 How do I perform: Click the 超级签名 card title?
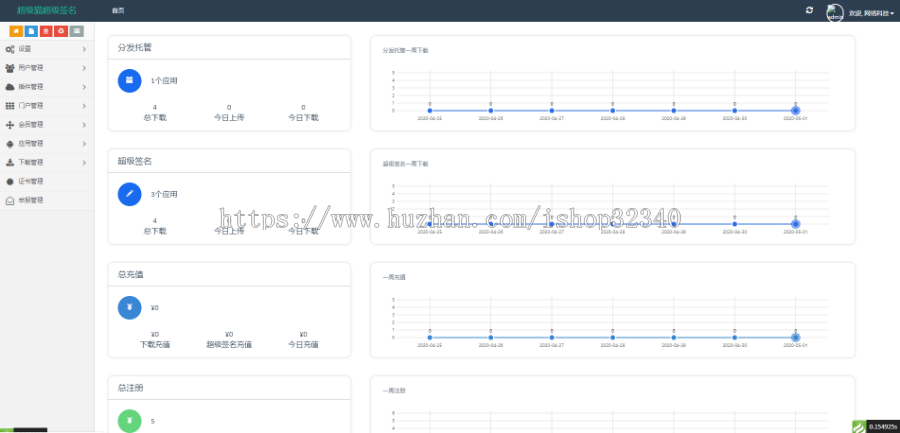click(135, 161)
